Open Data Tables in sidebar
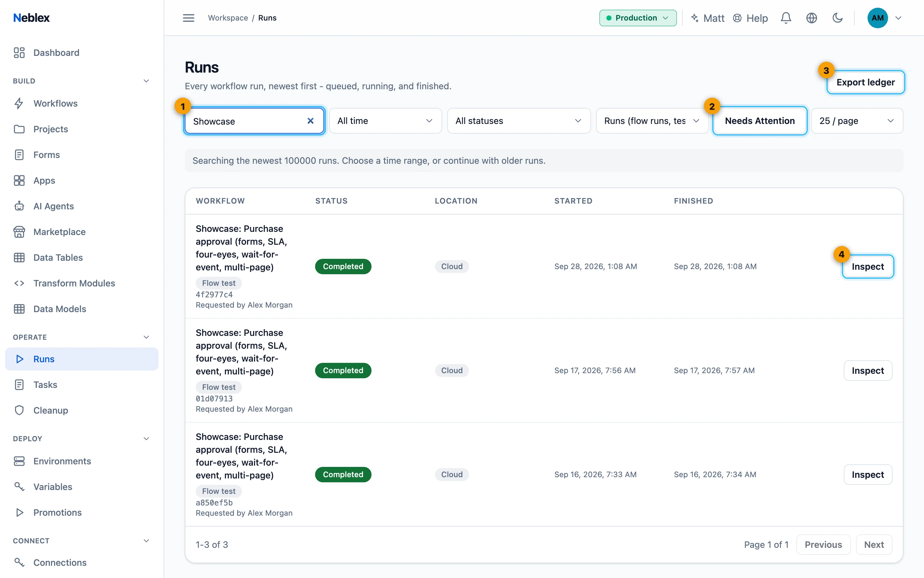 coord(82,258)
